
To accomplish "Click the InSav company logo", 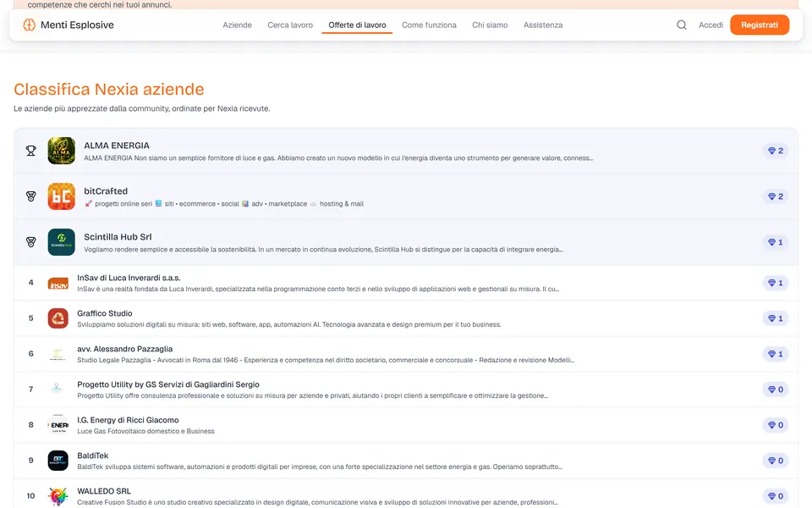I will pos(58,283).
